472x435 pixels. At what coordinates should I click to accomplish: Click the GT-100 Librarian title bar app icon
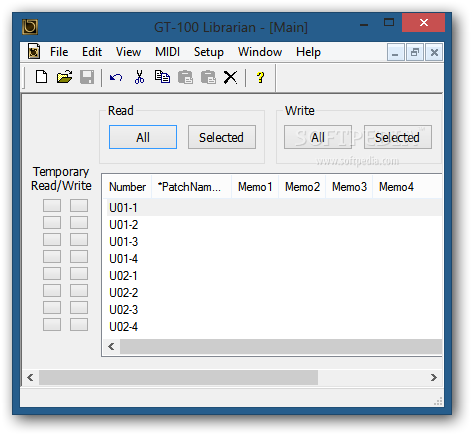click(30, 27)
